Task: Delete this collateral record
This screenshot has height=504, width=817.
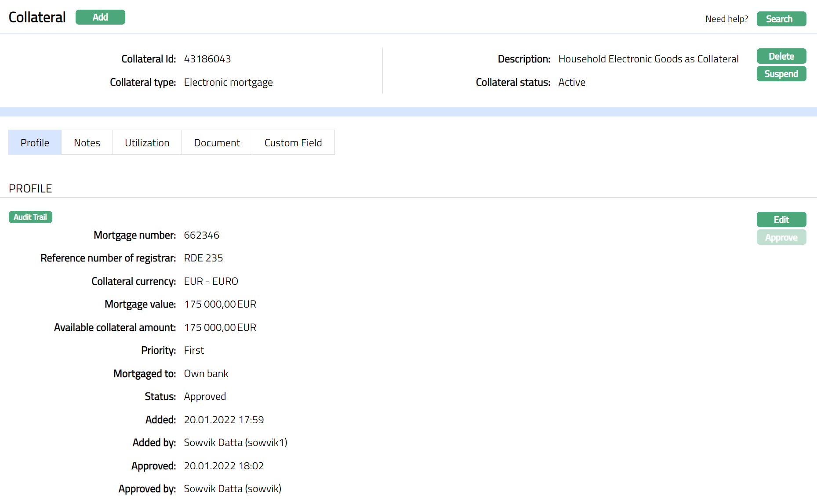Action: [x=781, y=56]
